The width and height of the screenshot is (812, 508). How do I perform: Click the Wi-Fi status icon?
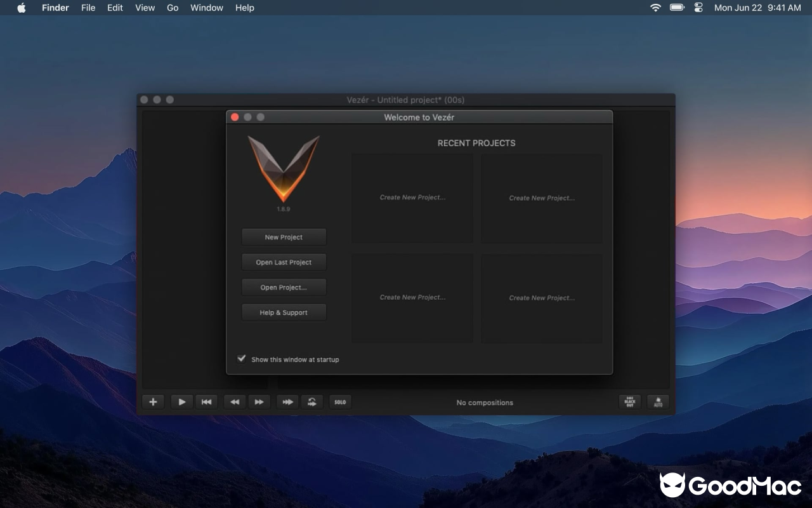tap(655, 8)
